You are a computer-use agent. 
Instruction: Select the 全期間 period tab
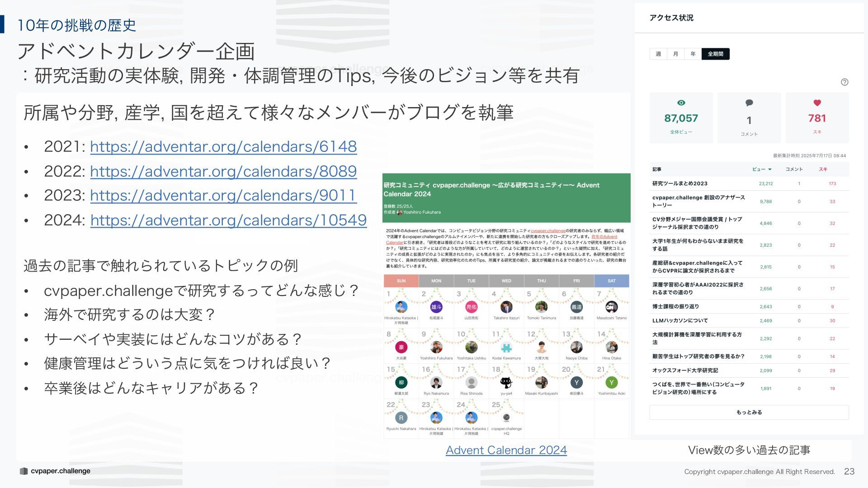pyautogui.click(x=715, y=54)
